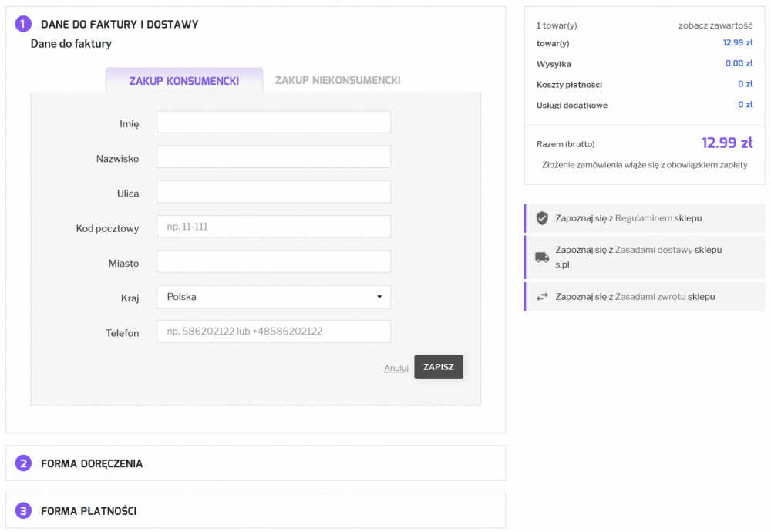Switch to Zakup niekonsumencki tab

tap(338, 80)
